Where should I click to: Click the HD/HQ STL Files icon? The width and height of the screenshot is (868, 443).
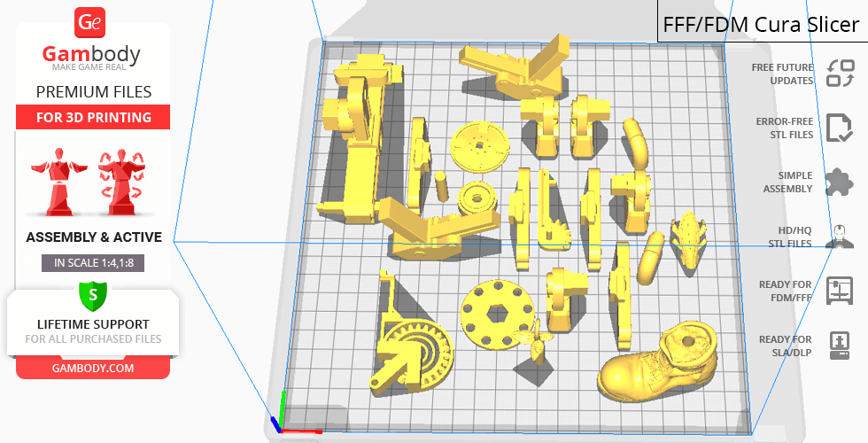(x=839, y=237)
